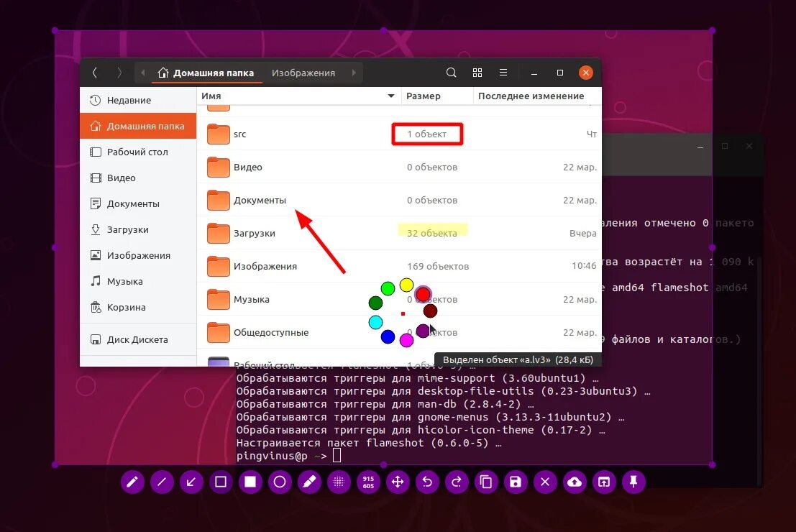The width and height of the screenshot is (796, 532).
Task: Open Музыка in the sidebar
Action: [x=138, y=281]
